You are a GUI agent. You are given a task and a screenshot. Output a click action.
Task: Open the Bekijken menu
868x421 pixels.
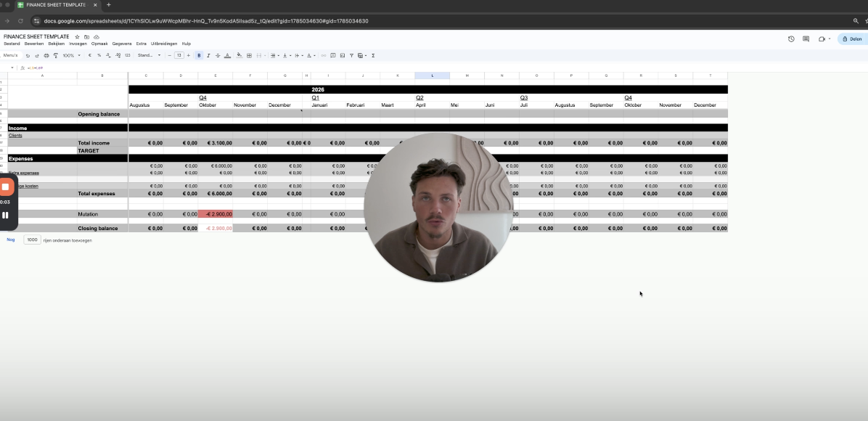tap(57, 44)
